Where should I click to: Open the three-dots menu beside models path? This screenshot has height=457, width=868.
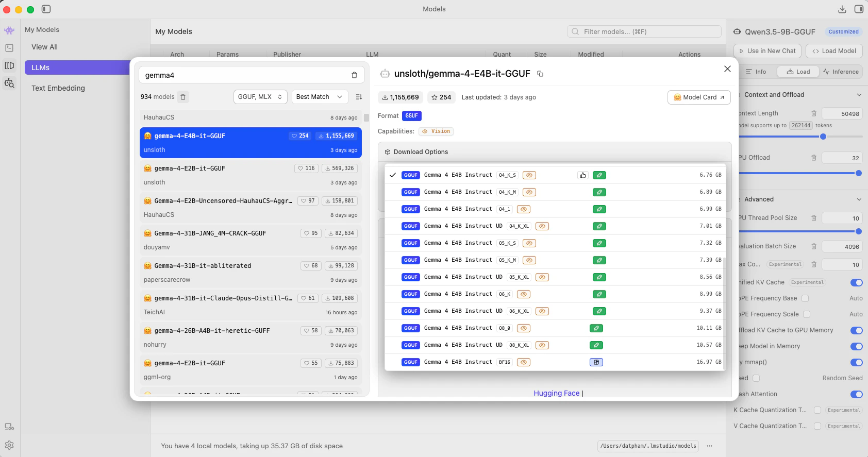(710, 446)
